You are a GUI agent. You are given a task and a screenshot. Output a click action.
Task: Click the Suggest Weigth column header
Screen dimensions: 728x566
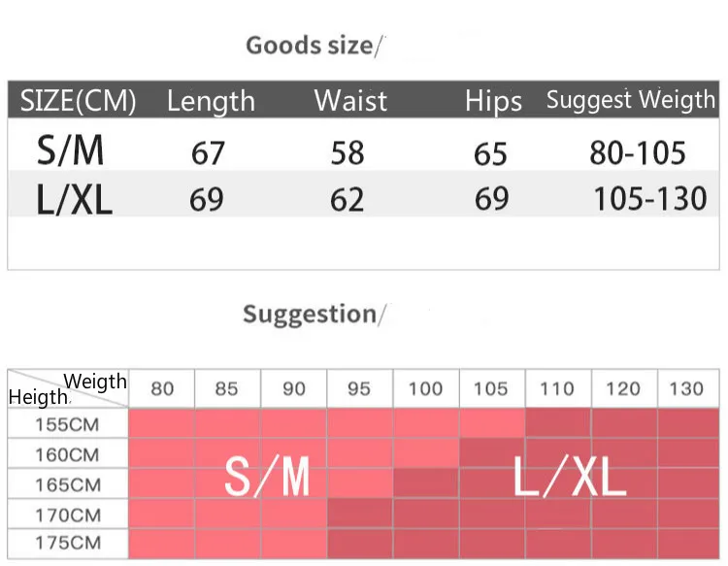click(631, 100)
